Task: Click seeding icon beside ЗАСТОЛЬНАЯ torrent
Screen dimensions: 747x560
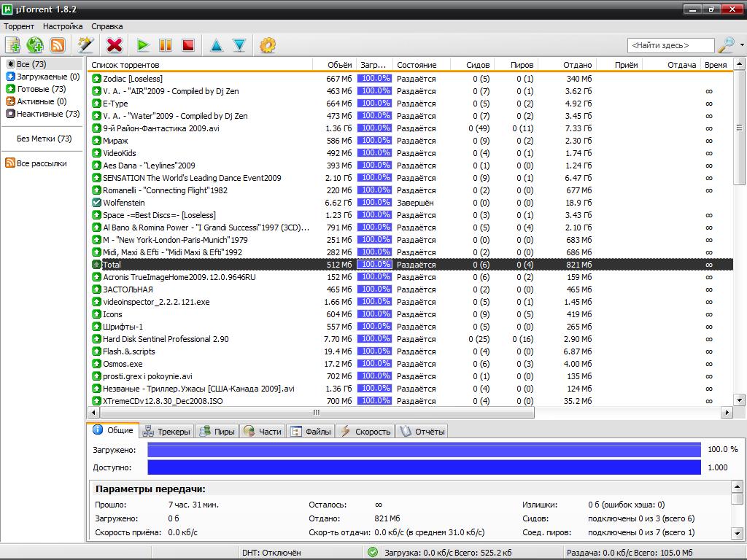Action: tap(96, 289)
